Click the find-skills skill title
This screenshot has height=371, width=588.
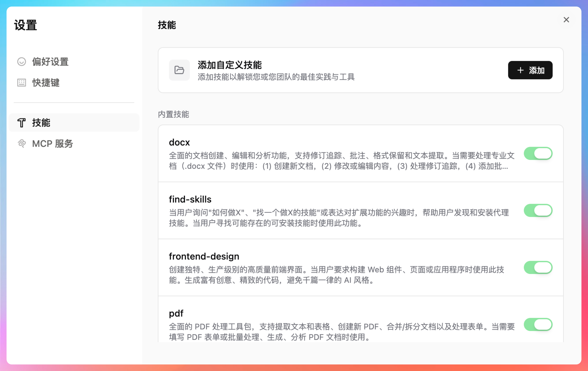point(190,199)
